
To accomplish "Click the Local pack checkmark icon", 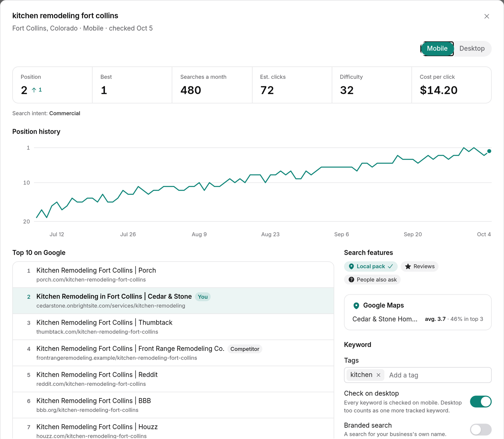I will [x=390, y=266].
